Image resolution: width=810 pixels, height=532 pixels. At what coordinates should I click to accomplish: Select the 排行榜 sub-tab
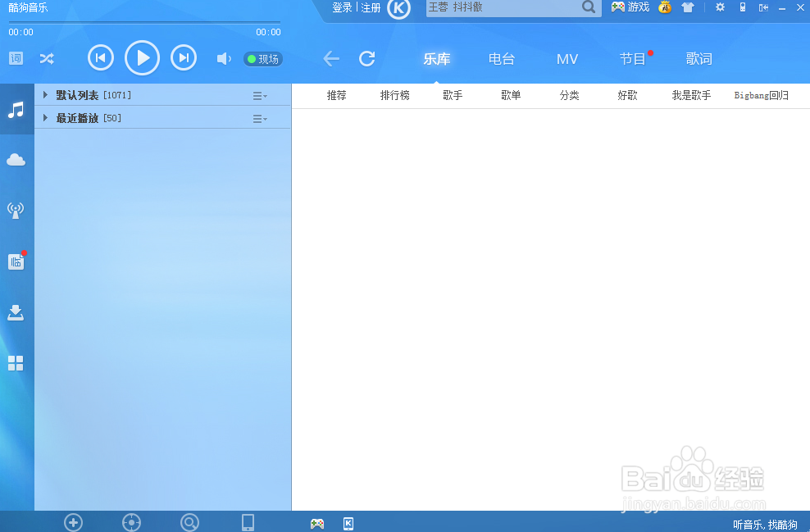pos(394,96)
